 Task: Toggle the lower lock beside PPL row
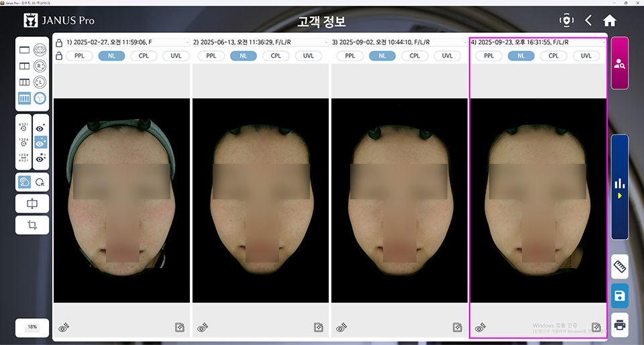tap(59, 56)
